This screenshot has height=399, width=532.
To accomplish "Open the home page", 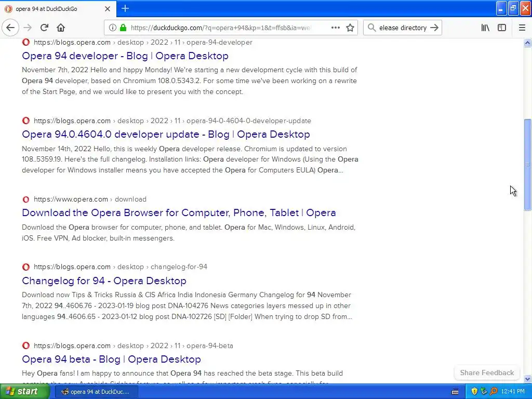I will pos(61,28).
